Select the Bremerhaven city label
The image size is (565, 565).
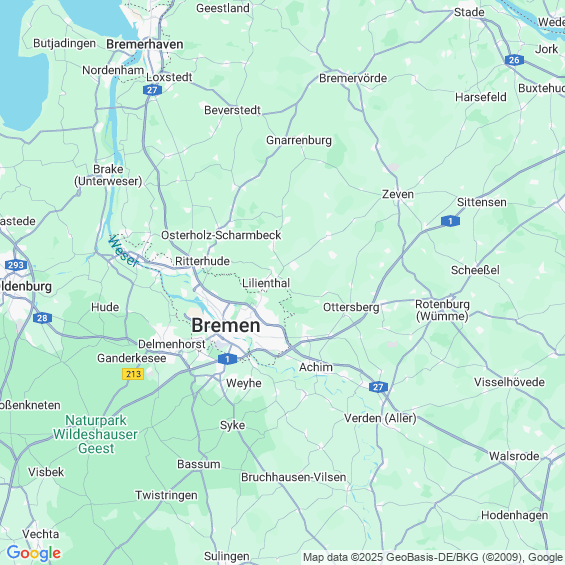[145, 44]
